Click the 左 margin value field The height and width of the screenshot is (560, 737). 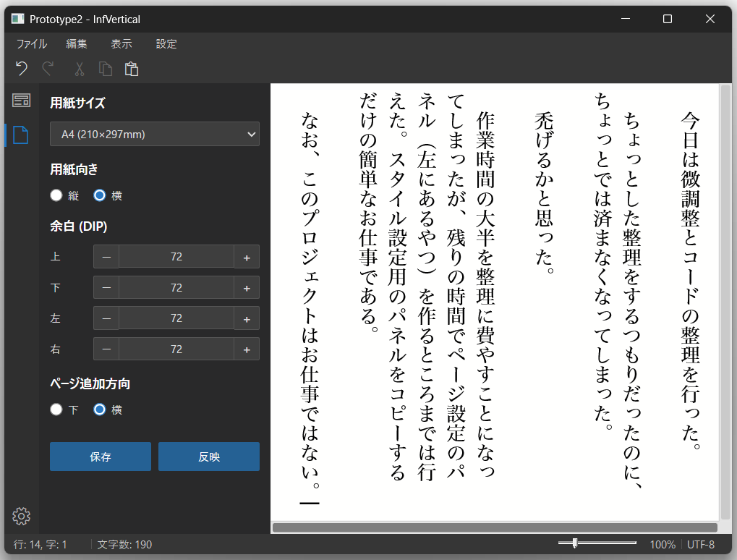coord(176,318)
